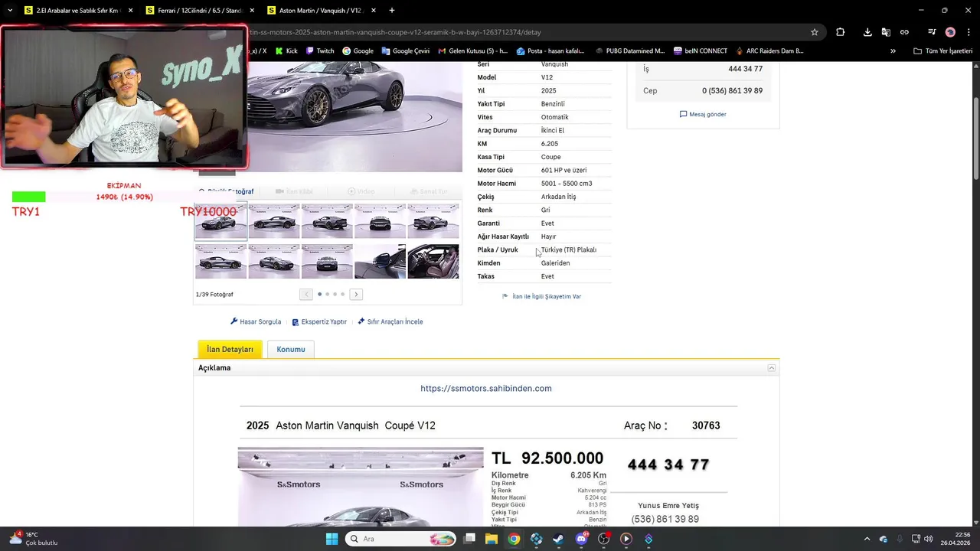Open the Tüm Yer İşaretleri folder
Viewport: 980px width, 551px height.
coord(942,51)
